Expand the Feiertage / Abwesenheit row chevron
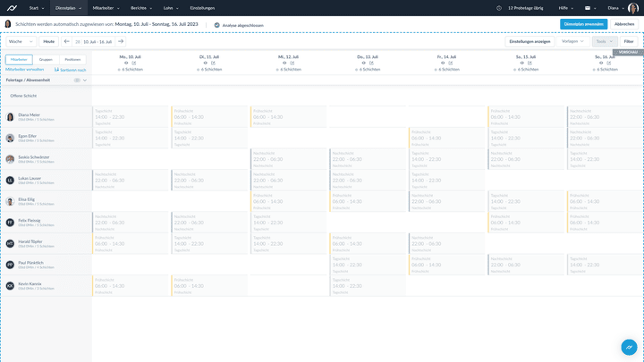 (85, 80)
